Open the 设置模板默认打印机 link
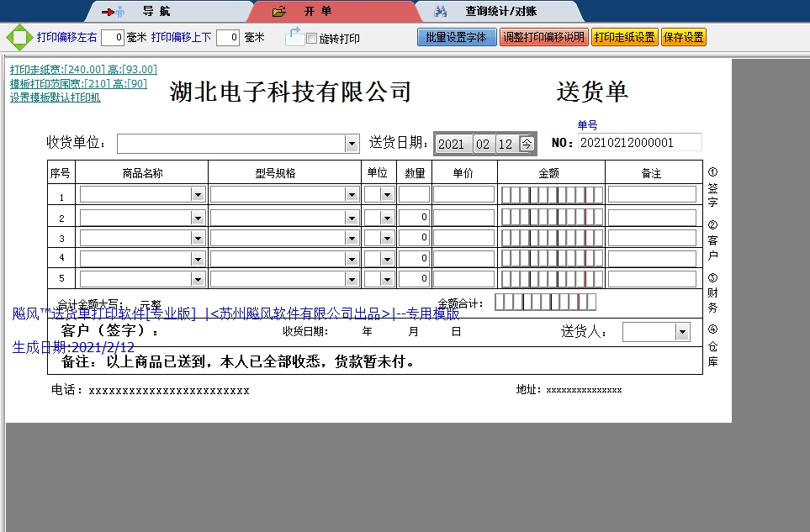Screen dimensions: 810x532 coord(55,97)
